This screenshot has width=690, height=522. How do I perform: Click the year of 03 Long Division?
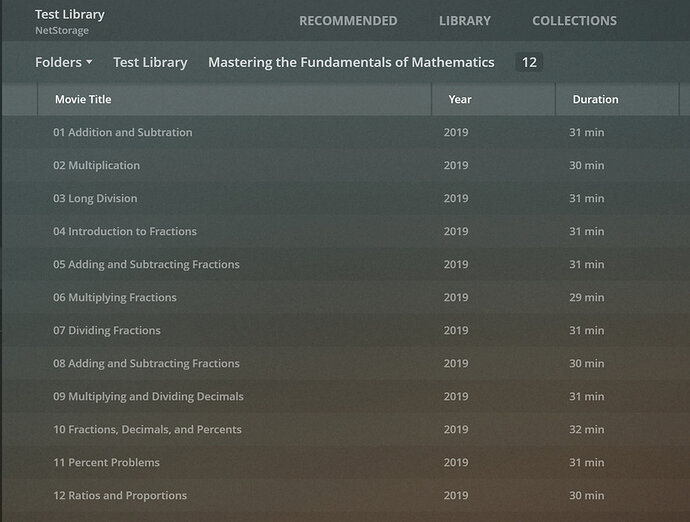[456, 199]
